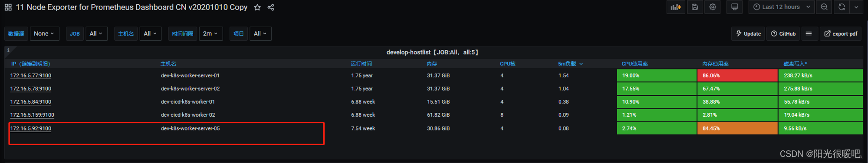
Task: Open link 172.16.5.159:9100
Action: (32, 115)
